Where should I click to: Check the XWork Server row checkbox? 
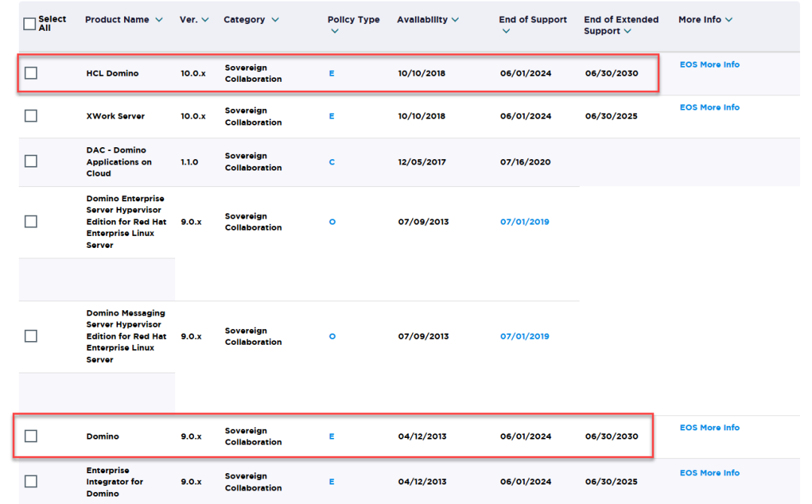(31, 116)
